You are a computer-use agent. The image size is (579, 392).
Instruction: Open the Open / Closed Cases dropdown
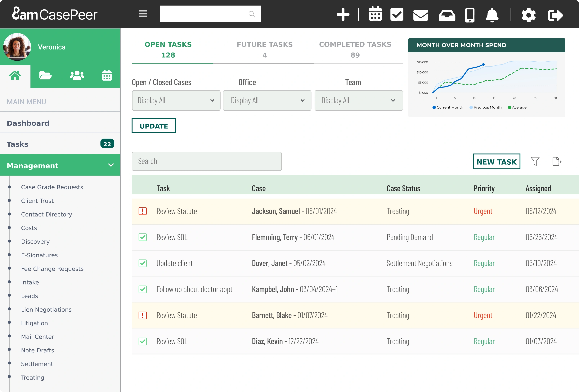(x=176, y=100)
